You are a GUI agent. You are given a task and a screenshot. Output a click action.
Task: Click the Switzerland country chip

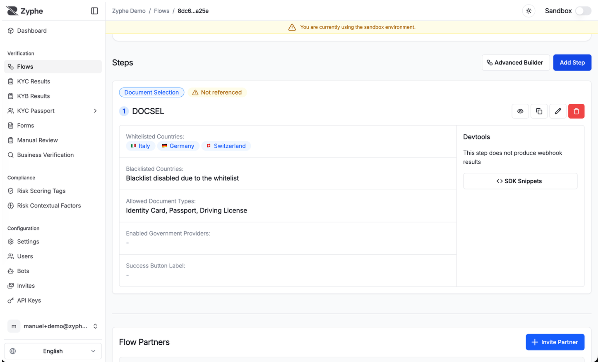tap(226, 146)
